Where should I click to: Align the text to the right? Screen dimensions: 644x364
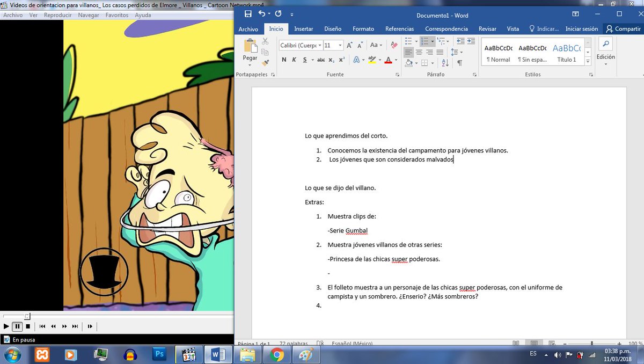429,52
